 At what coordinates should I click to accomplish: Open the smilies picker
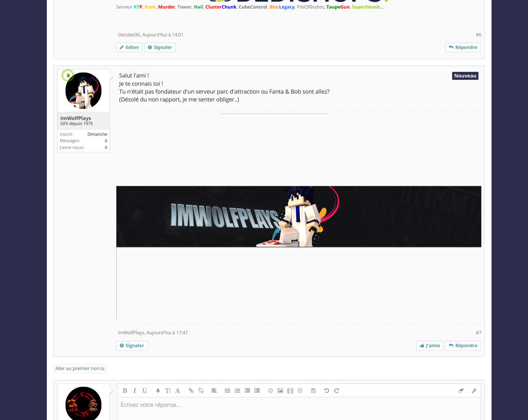point(270,391)
